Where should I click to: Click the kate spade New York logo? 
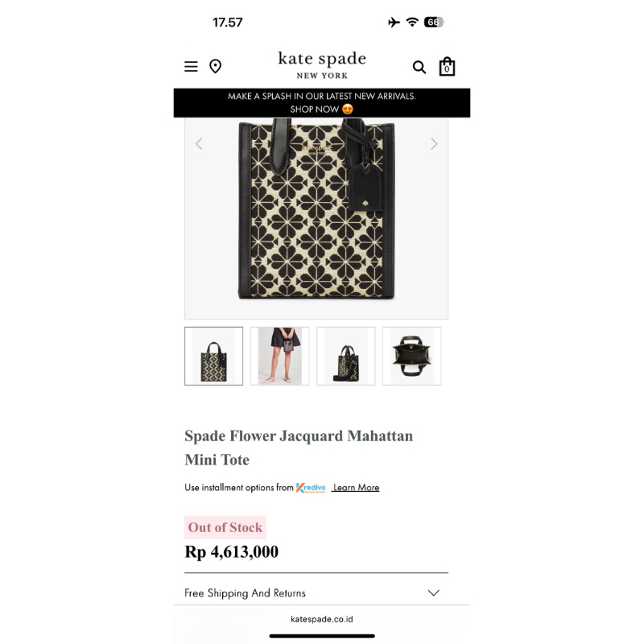[x=322, y=65]
